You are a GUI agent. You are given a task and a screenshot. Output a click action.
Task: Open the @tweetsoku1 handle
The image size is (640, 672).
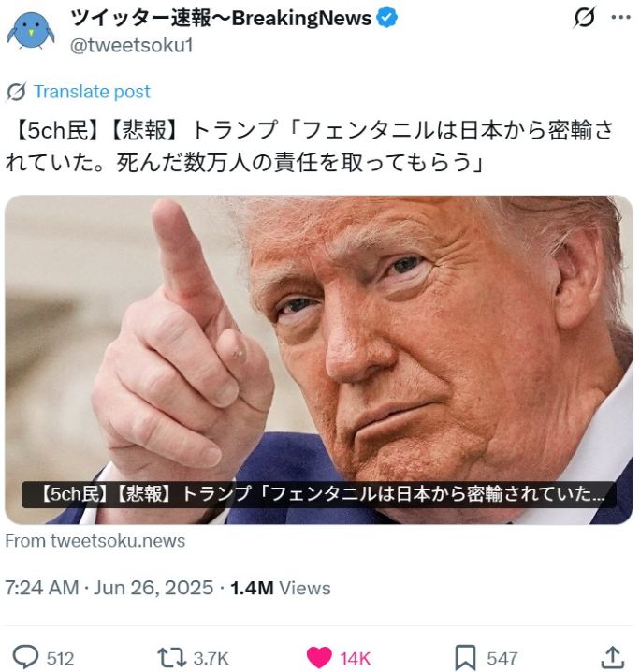[132, 46]
